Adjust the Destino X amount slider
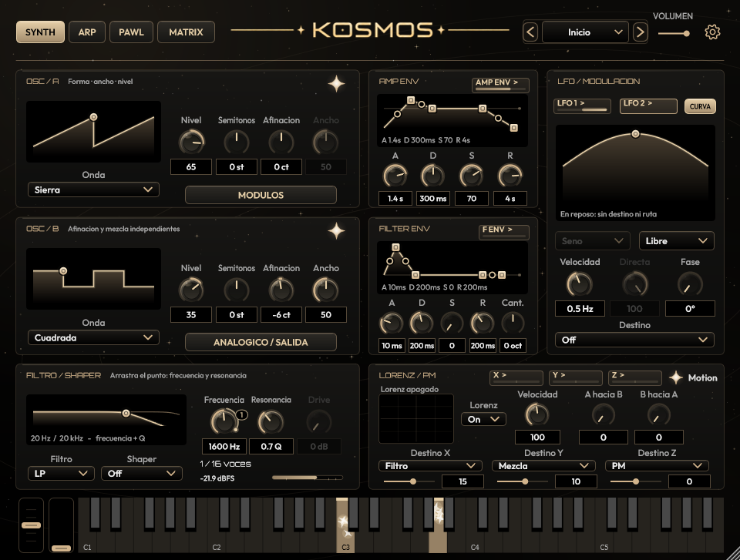 pyautogui.click(x=409, y=481)
